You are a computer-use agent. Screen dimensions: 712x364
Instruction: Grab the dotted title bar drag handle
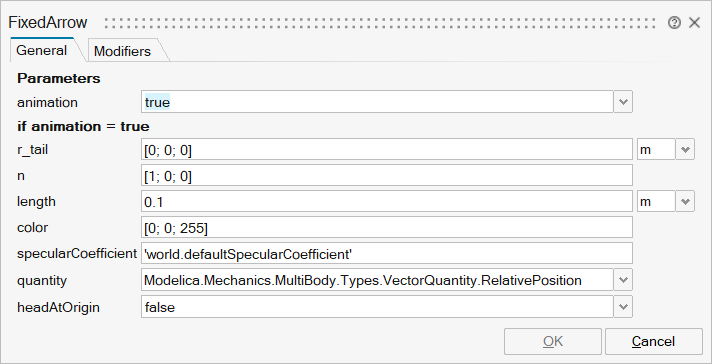[x=380, y=23]
